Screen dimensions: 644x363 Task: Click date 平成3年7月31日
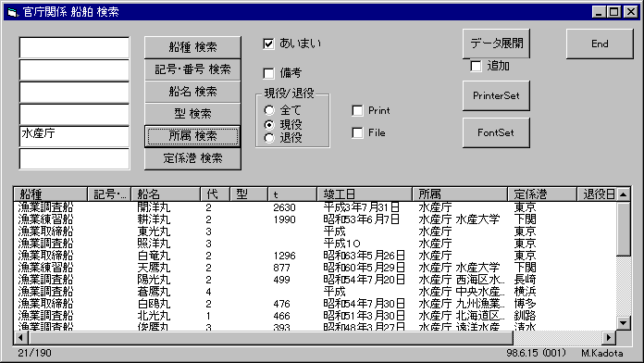pos(362,207)
